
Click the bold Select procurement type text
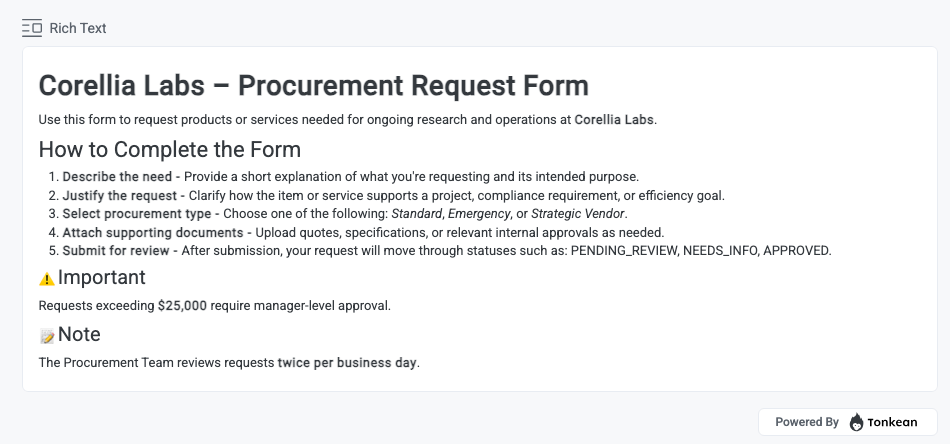pos(137,214)
